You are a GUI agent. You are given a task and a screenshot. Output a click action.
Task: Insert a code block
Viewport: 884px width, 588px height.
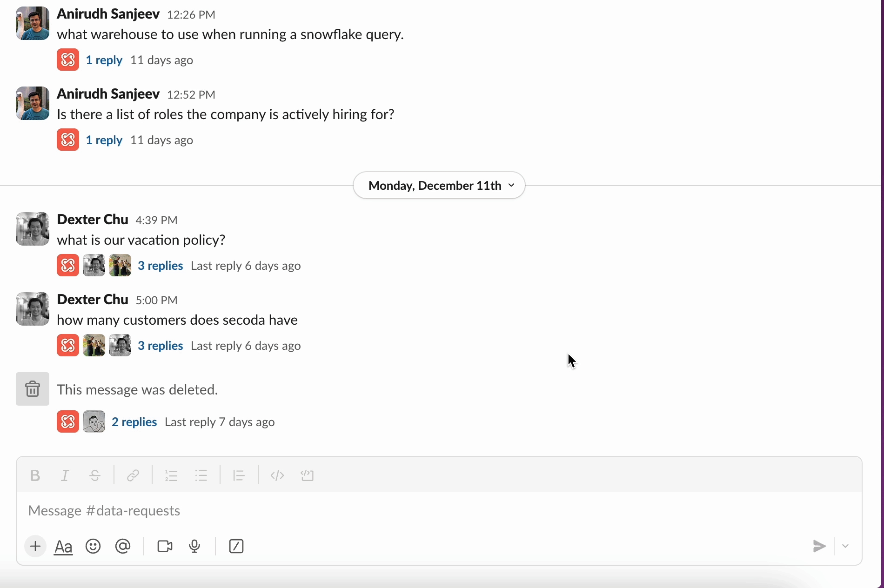[308, 475]
